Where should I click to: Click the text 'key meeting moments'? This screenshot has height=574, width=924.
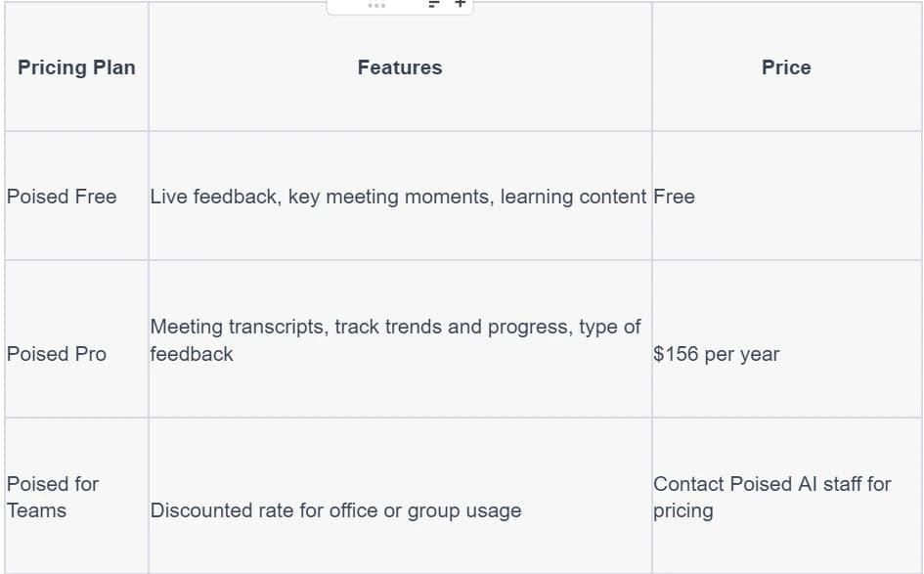coord(389,197)
